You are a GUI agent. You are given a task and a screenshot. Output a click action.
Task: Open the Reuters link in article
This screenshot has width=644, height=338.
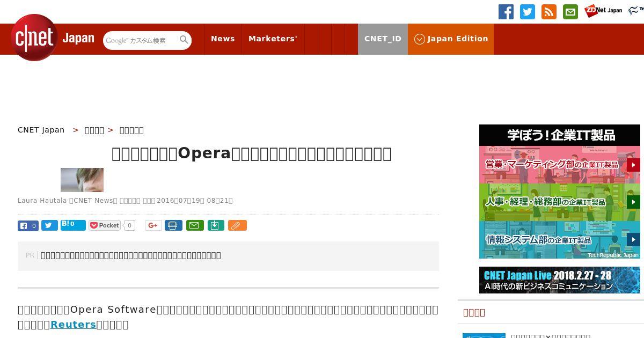click(x=73, y=324)
